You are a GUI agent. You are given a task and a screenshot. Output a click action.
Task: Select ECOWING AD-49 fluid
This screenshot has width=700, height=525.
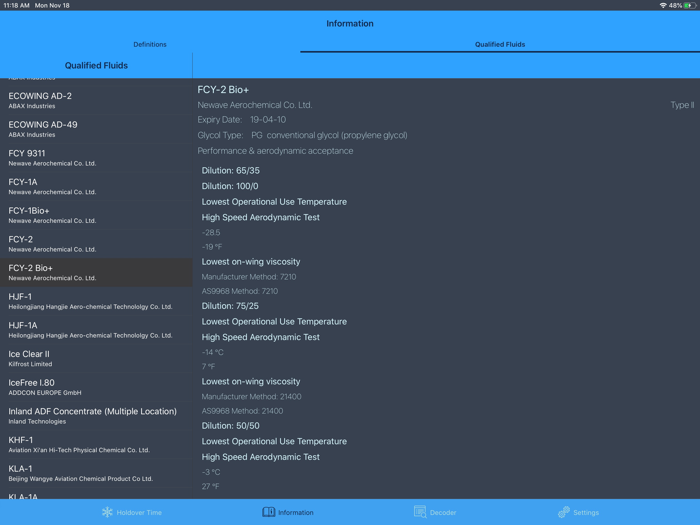pyautogui.click(x=96, y=129)
